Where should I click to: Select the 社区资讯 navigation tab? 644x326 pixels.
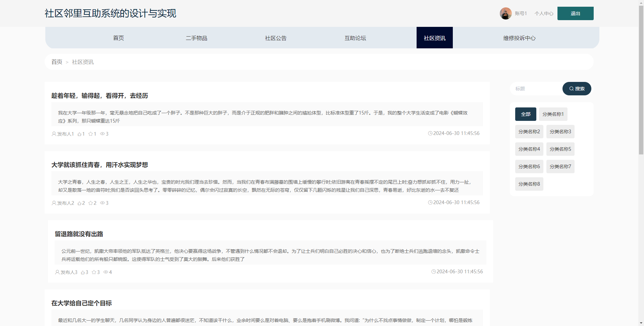(x=434, y=38)
